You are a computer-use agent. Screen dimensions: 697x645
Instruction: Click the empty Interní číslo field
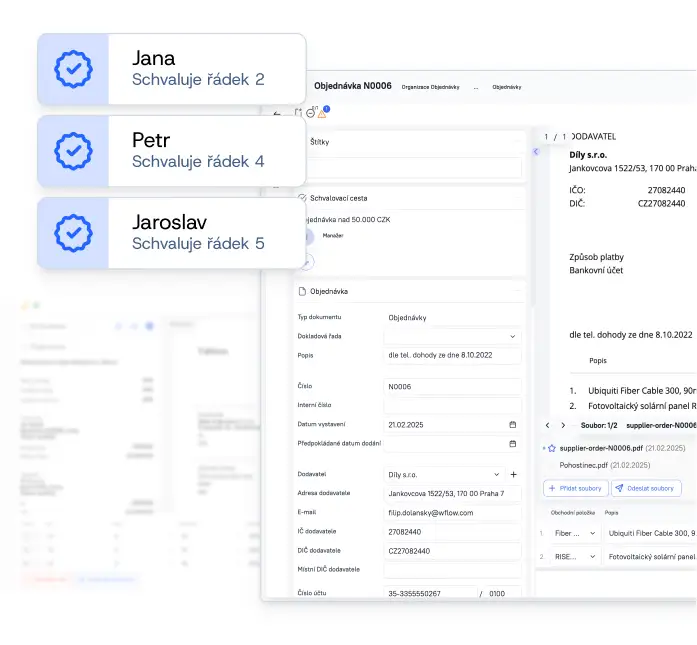(x=452, y=405)
